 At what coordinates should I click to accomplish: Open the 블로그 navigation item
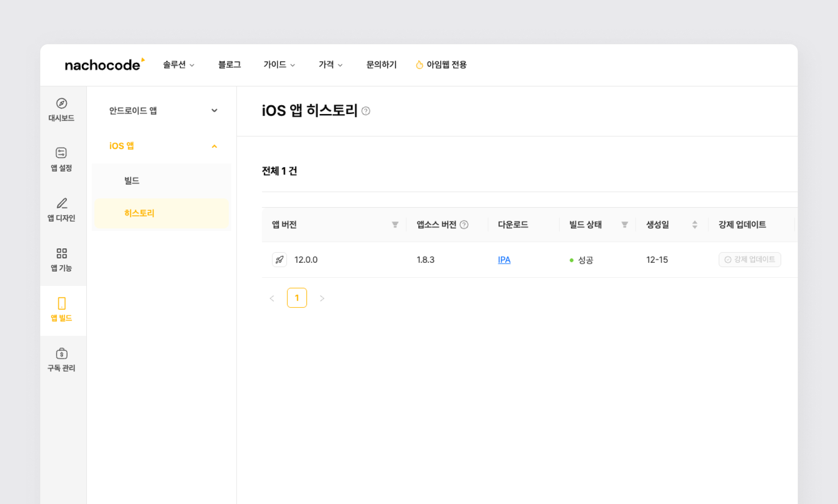click(229, 65)
